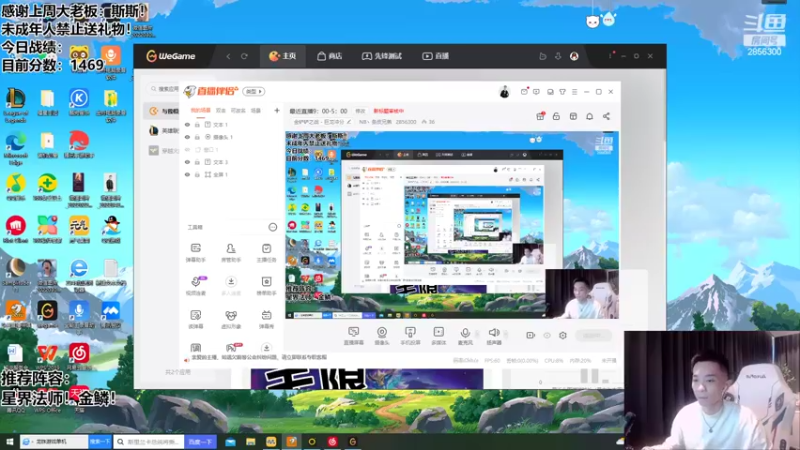
Task: Open the WeGame profile avatar
Action: point(574,56)
